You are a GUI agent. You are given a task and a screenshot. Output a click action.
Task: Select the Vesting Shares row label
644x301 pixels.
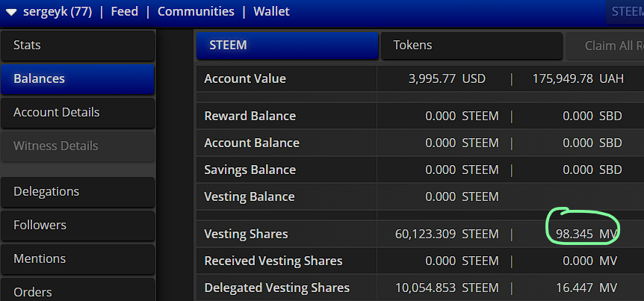[x=246, y=235]
